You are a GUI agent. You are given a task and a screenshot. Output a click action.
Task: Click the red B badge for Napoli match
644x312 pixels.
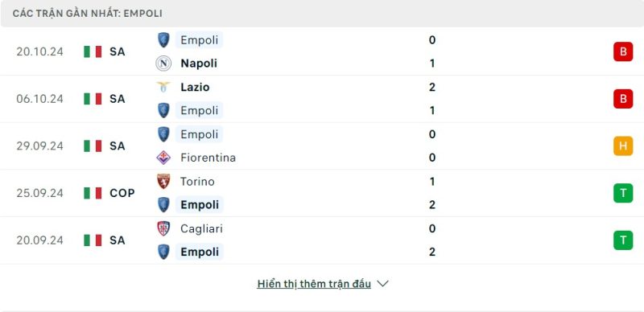tap(623, 51)
